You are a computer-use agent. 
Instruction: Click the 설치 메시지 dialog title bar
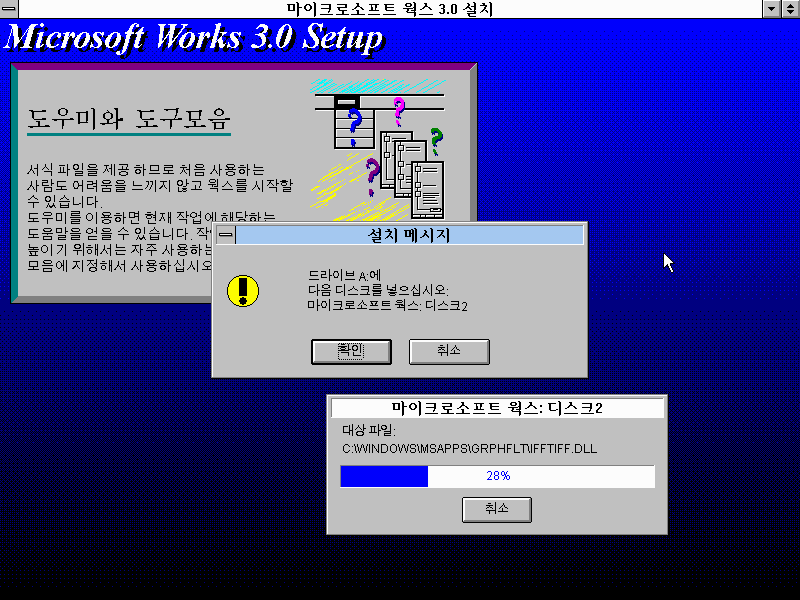point(409,235)
